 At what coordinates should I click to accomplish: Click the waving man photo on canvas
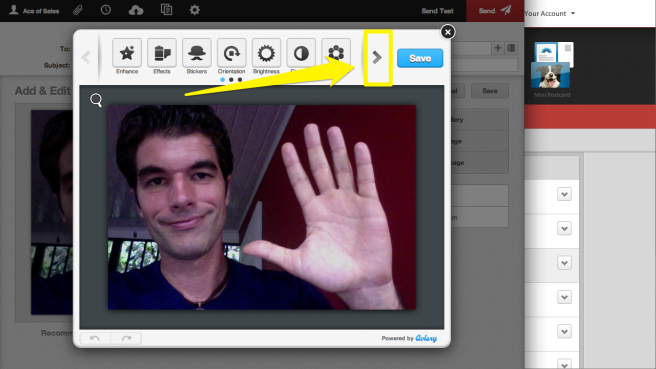tap(262, 207)
